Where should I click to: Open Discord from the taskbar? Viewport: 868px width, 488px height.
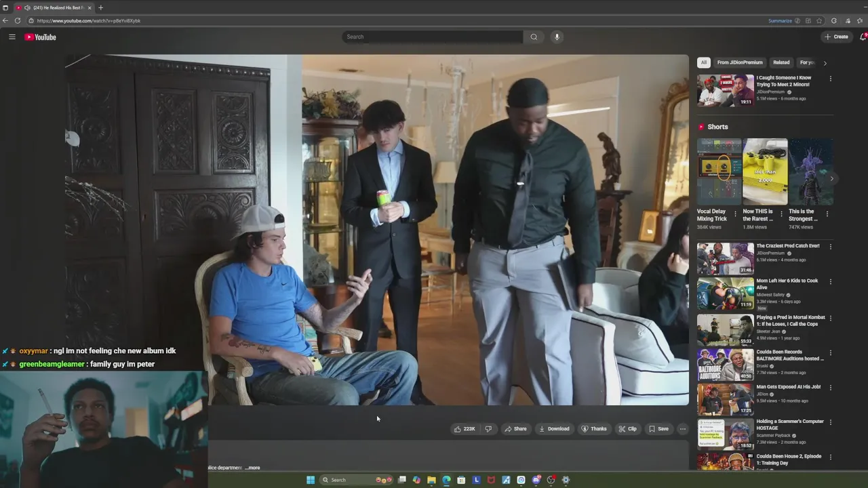coord(536,480)
